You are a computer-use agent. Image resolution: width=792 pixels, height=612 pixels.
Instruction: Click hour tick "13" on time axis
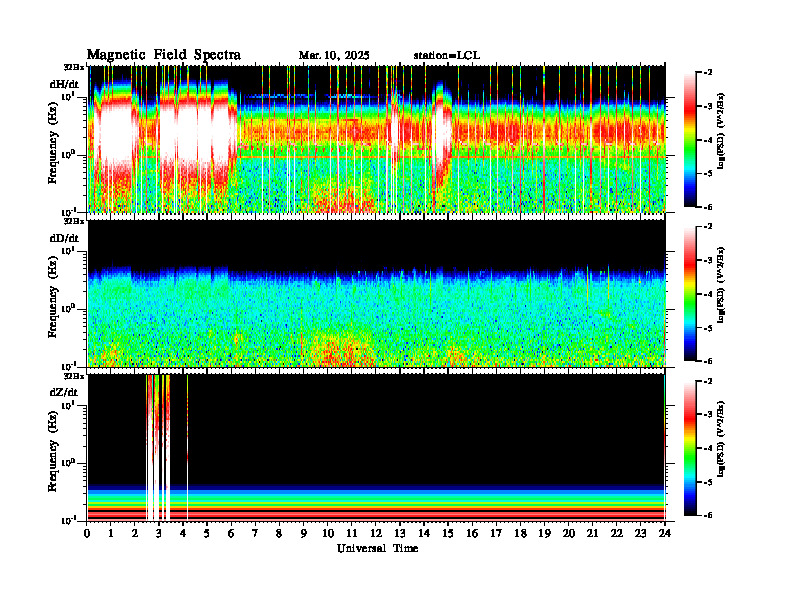tap(400, 534)
